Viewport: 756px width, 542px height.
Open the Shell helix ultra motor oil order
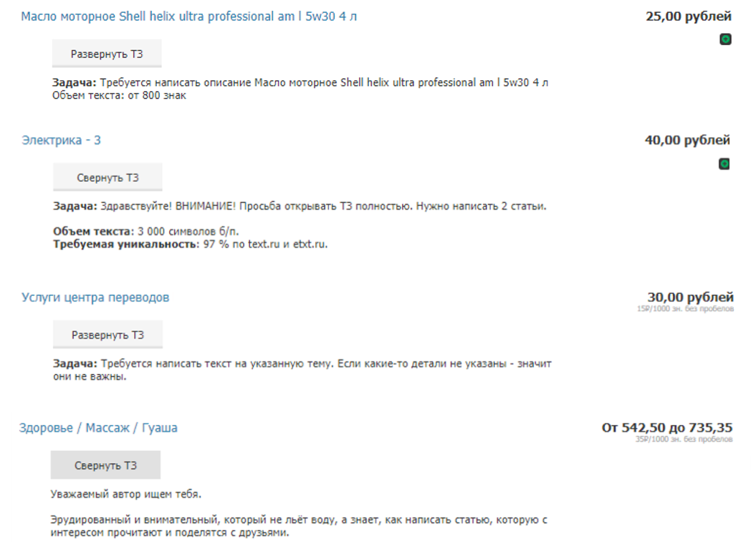tap(189, 16)
